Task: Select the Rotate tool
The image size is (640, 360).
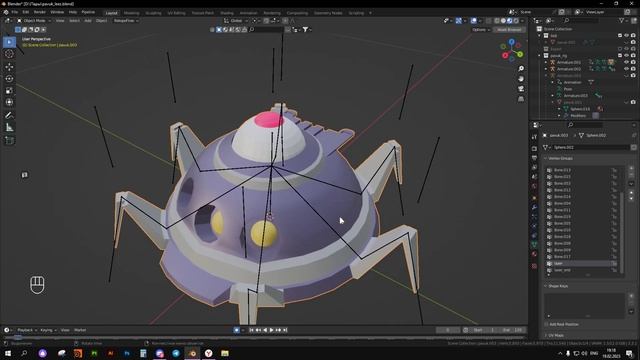Action: pyautogui.click(x=9, y=78)
